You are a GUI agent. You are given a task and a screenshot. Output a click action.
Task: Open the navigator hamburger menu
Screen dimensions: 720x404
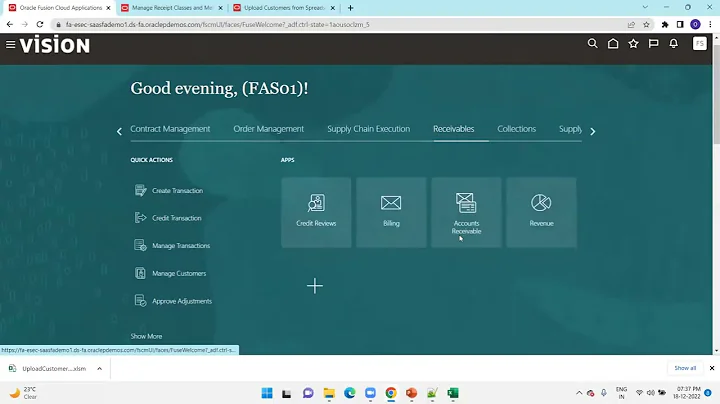[10, 45]
